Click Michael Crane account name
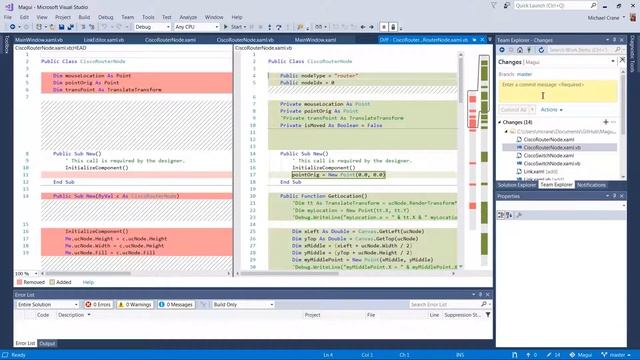Image resolution: width=640 pixels, height=360 pixels. coord(603,18)
